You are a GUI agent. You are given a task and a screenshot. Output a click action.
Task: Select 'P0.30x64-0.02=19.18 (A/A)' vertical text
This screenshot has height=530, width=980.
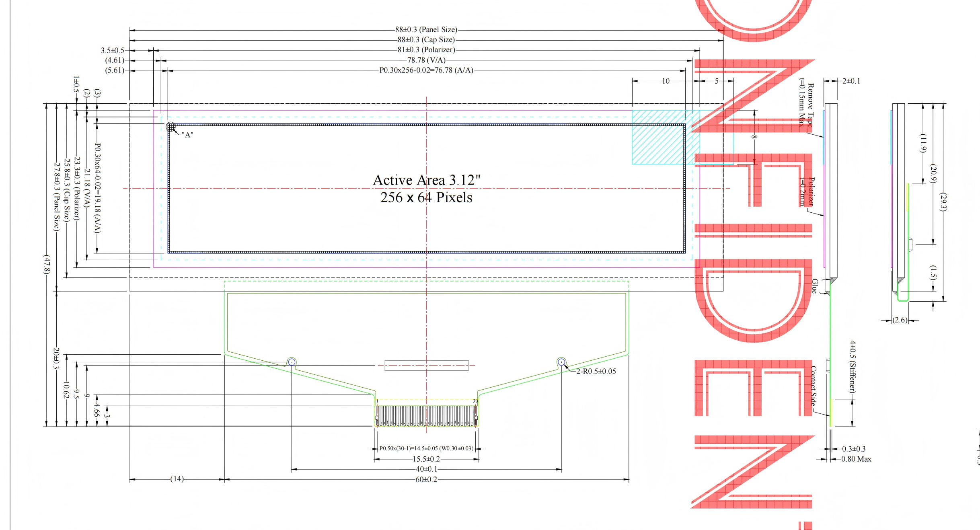97,188
